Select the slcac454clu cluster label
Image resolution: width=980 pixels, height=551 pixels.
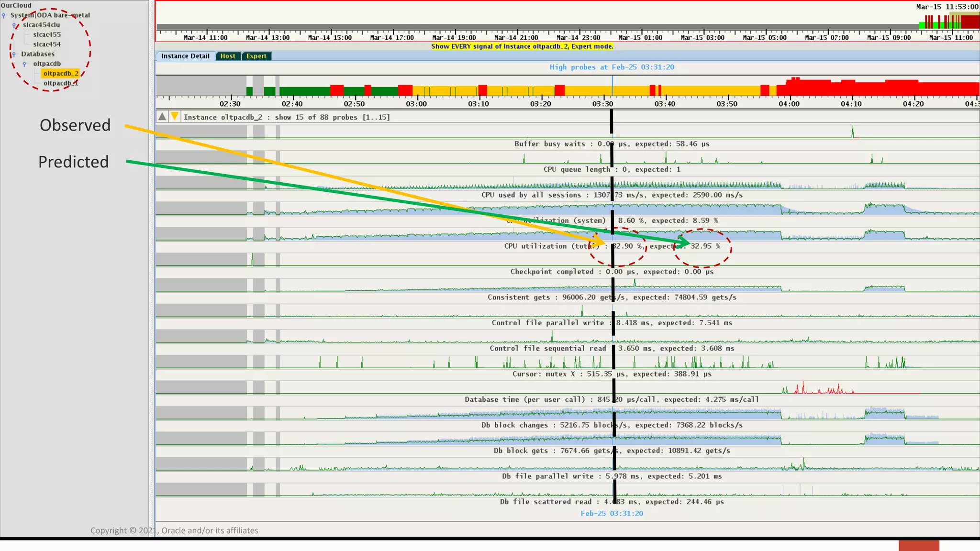42,25
